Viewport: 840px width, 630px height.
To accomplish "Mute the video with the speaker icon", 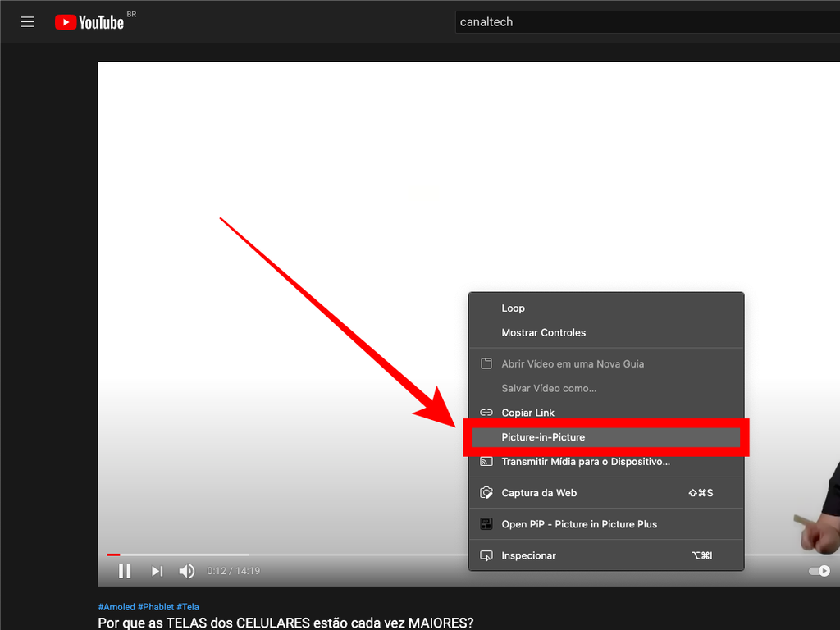I will (186, 571).
